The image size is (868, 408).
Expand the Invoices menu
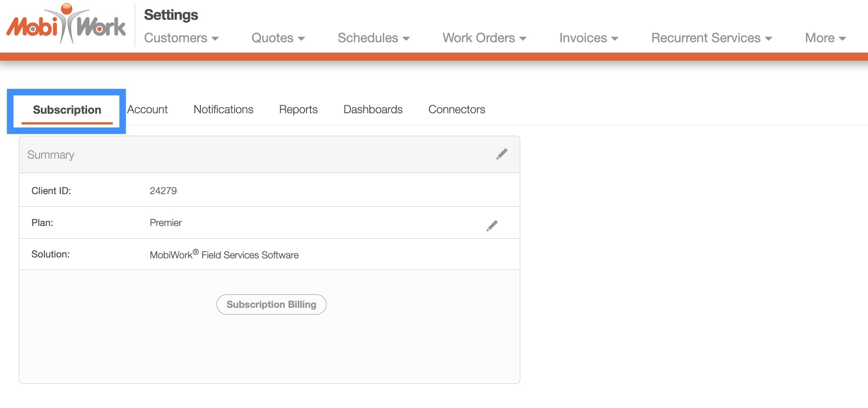click(x=589, y=38)
